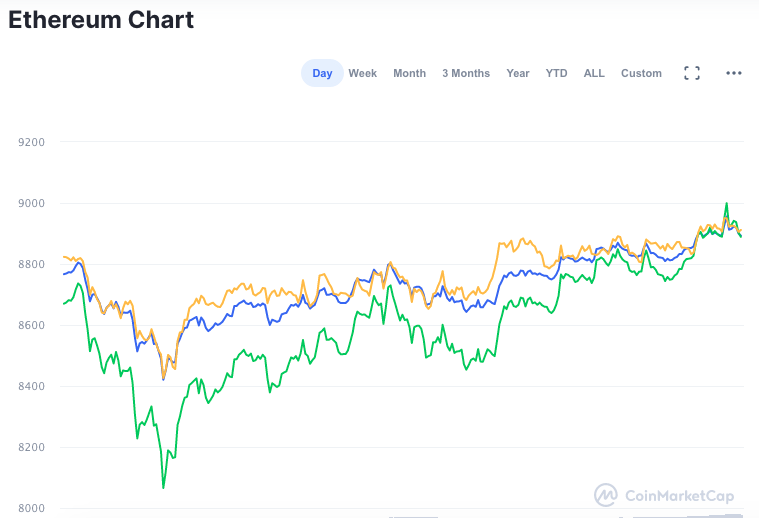Screen dimensions: 759x518
Task: Open the three-dot more options menu
Action: [x=733, y=73]
